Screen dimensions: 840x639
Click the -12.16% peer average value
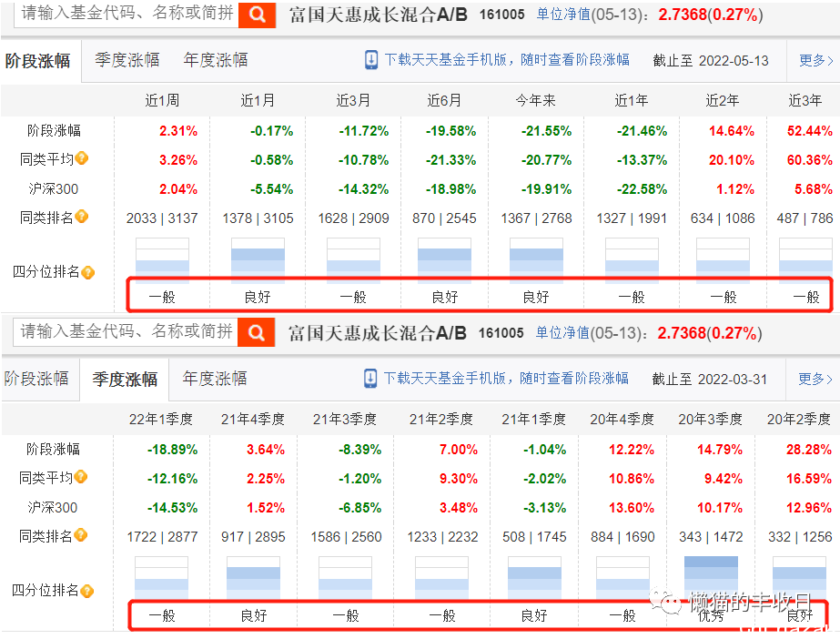point(173,479)
